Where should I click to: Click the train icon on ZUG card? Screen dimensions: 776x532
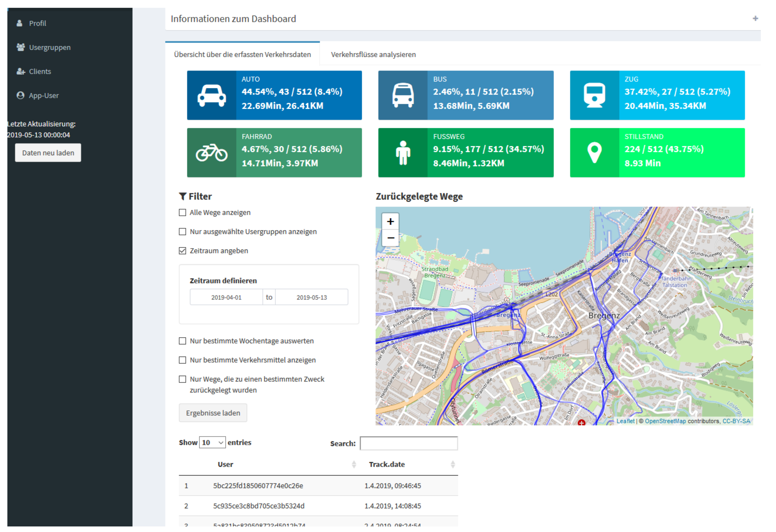(595, 96)
